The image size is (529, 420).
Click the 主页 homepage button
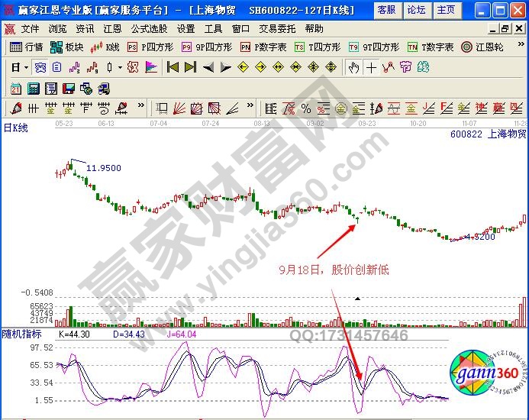pyautogui.click(x=446, y=10)
